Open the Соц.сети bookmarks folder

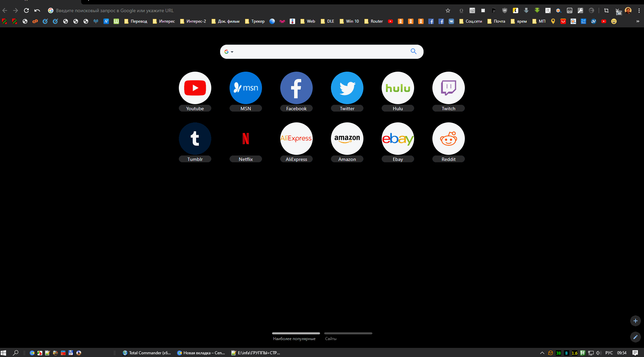471,21
